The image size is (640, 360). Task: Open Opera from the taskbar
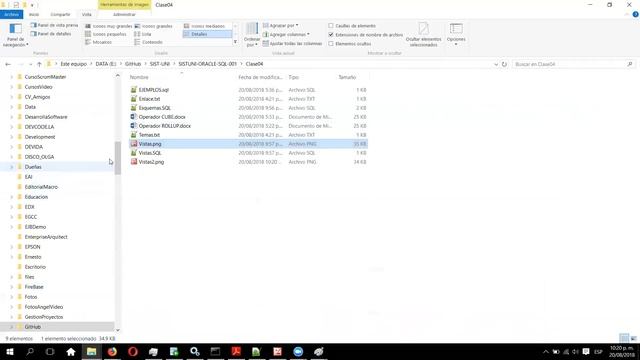pyautogui.click(x=133, y=351)
